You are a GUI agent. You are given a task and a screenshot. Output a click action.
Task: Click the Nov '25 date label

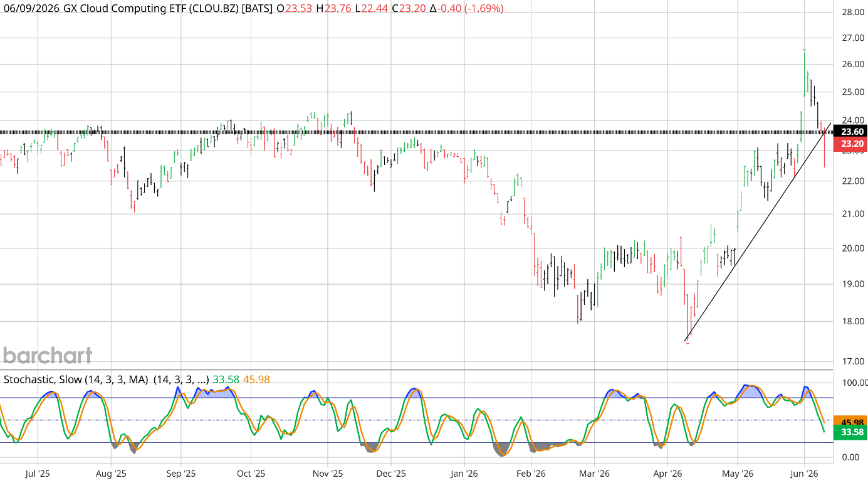click(x=328, y=473)
